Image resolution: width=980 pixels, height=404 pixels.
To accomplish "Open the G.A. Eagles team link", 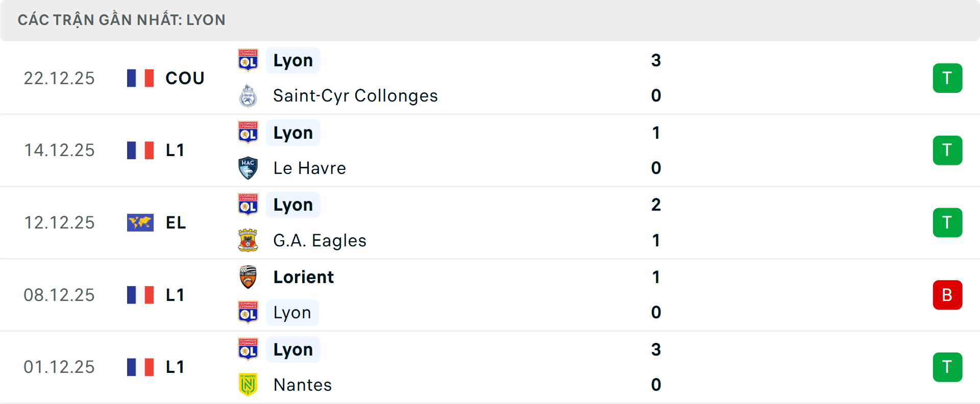I will [x=320, y=240].
